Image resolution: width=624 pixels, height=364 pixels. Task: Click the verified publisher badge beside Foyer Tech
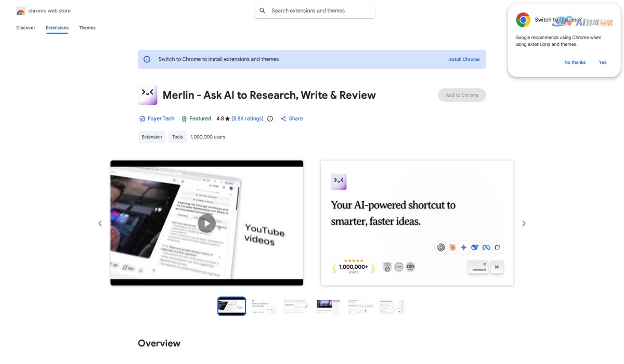[x=141, y=119]
